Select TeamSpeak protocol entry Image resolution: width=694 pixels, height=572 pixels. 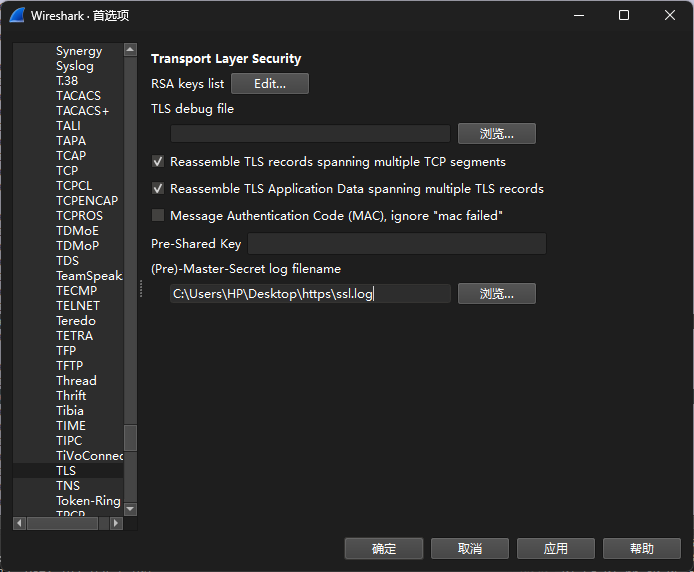pyautogui.click(x=89, y=276)
